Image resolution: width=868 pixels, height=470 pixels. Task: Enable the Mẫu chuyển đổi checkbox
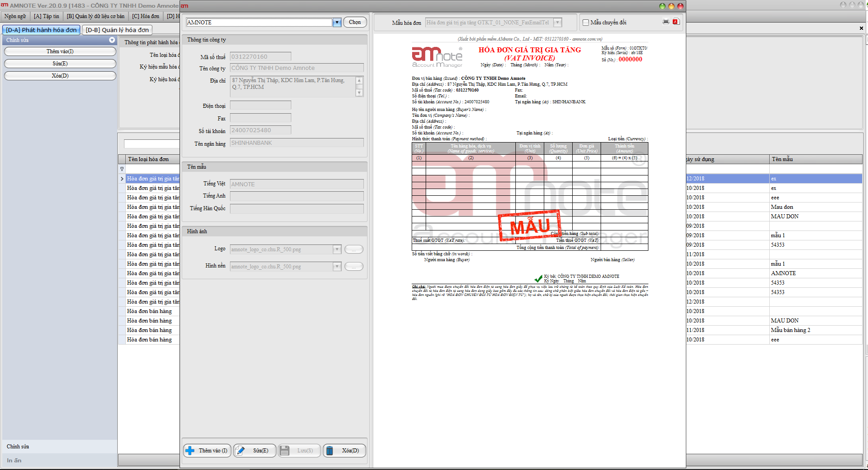coord(586,23)
